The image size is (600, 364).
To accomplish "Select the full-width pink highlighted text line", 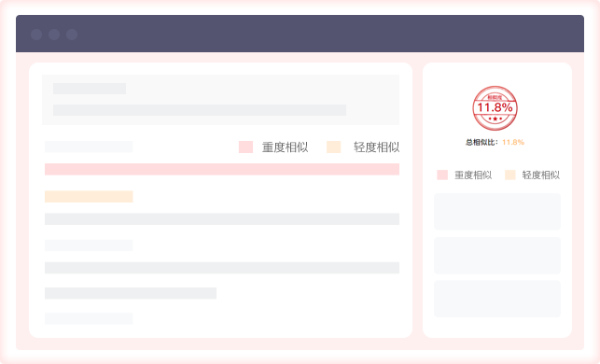I will (x=222, y=169).
